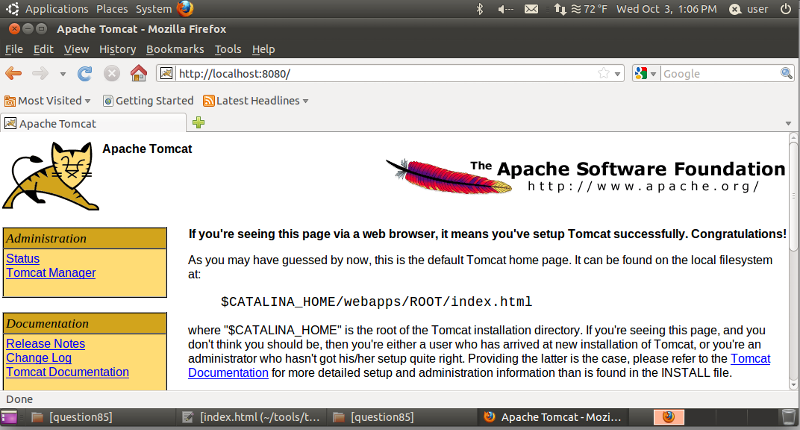Follow the Release Notes link
Image resolution: width=800 pixels, height=430 pixels.
[45, 344]
